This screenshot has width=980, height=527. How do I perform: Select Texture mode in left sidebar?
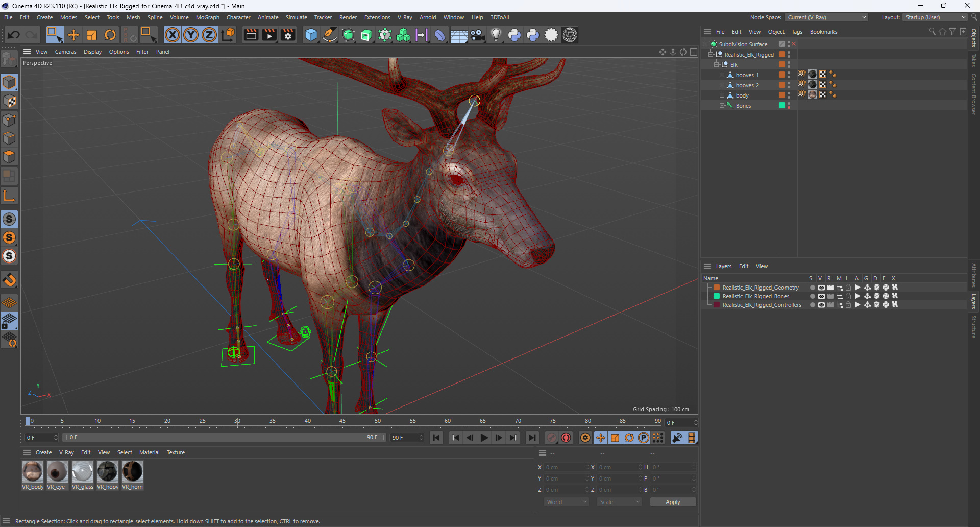[9, 101]
